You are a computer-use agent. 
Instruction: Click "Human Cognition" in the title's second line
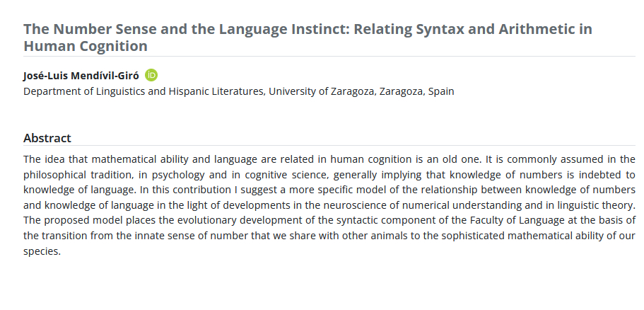(x=86, y=47)
